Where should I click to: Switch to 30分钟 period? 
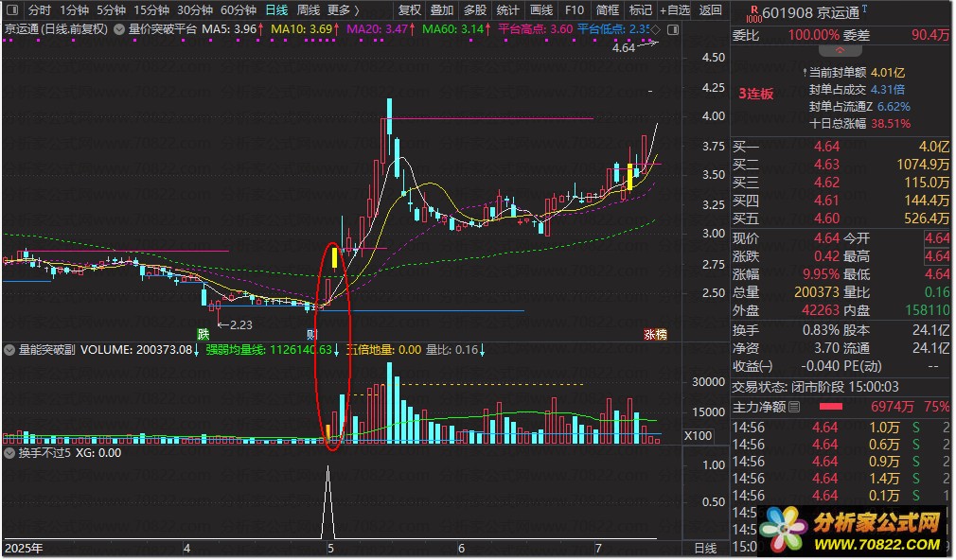pos(194,9)
